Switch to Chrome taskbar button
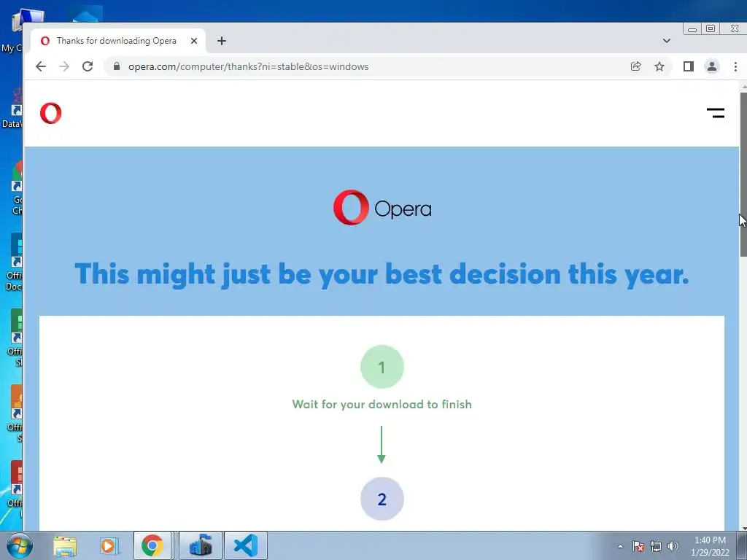747x560 pixels. [152, 545]
